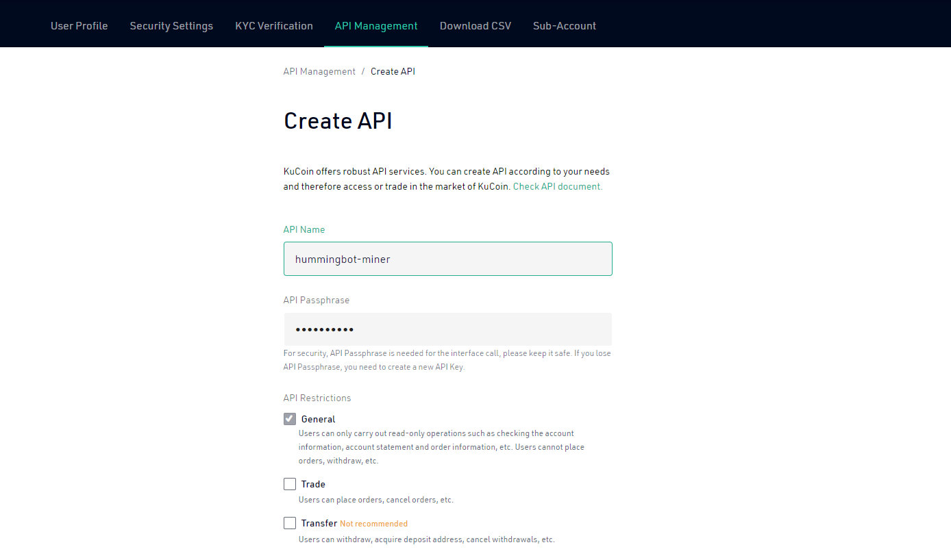Click the API Restrictions label
The image size is (951, 560).
(317, 398)
